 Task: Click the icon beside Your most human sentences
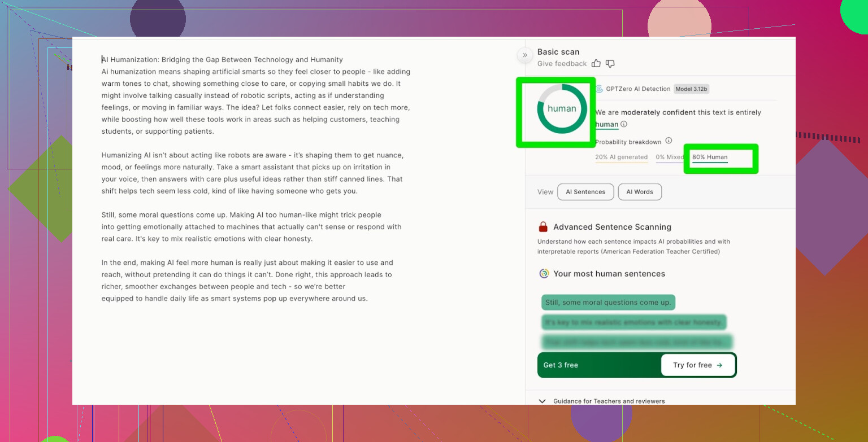pyautogui.click(x=544, y=274)
